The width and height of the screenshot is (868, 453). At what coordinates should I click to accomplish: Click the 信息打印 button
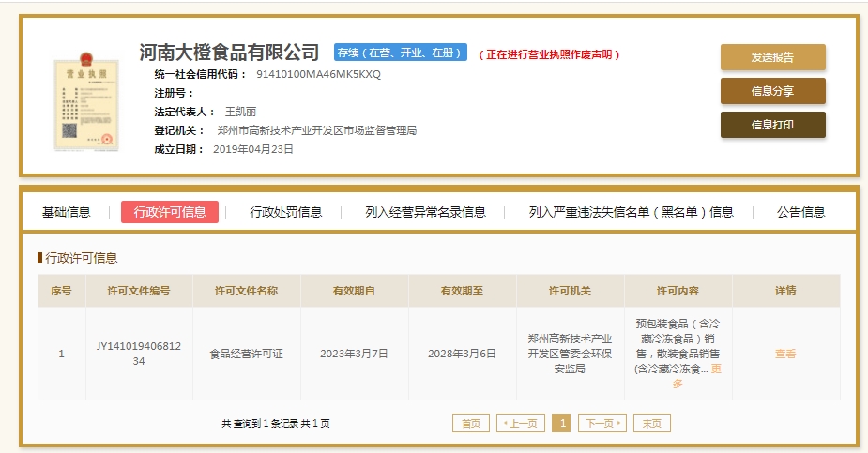[x=773, y=125]
